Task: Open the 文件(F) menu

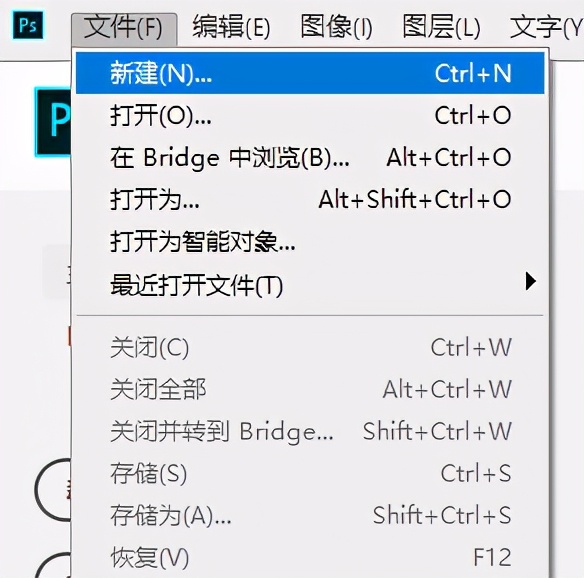Action: click(x=124, y=28)
